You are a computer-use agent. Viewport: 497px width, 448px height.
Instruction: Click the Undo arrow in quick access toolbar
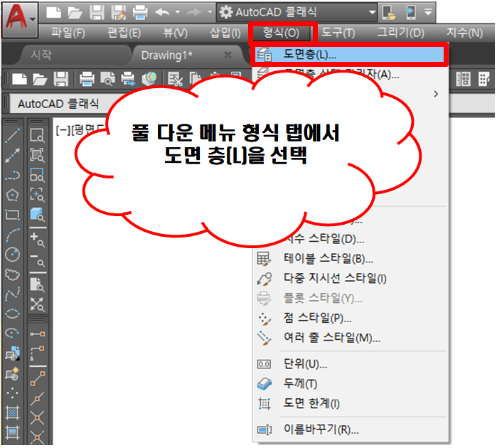click(x=162, y=13)
